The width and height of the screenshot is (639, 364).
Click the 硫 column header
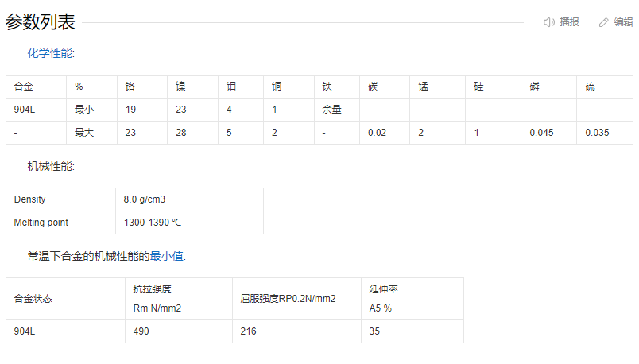pos(605,87)
